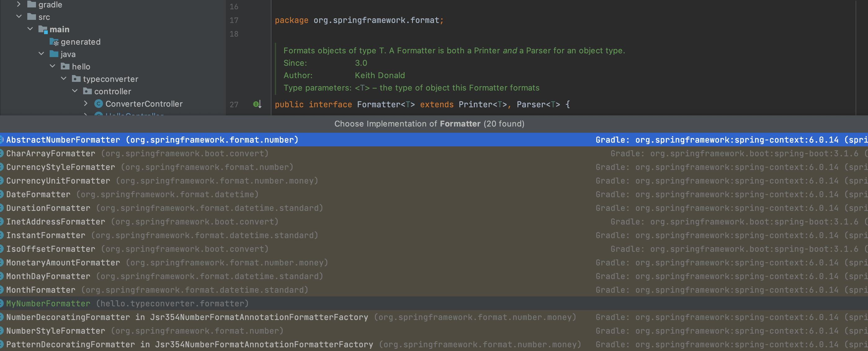The height and width of the screenshot is (351, 868).
Task: Choose MyNumberFormatter from the implementations list
Action: click(48, 304)
